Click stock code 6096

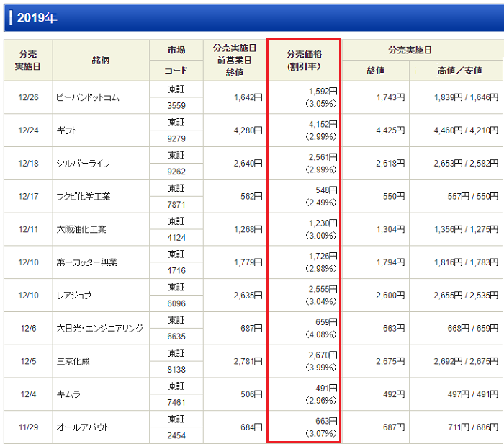pos(176,303)
